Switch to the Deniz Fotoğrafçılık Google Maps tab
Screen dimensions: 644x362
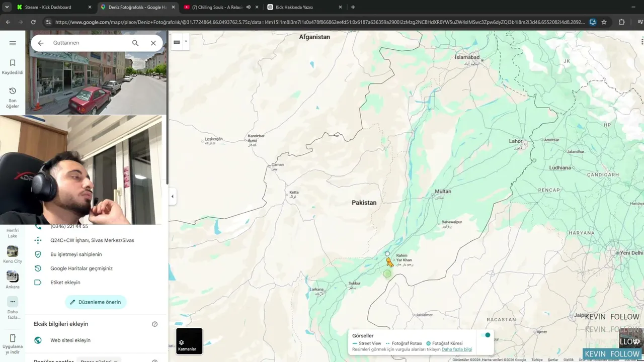pos(137,8)
